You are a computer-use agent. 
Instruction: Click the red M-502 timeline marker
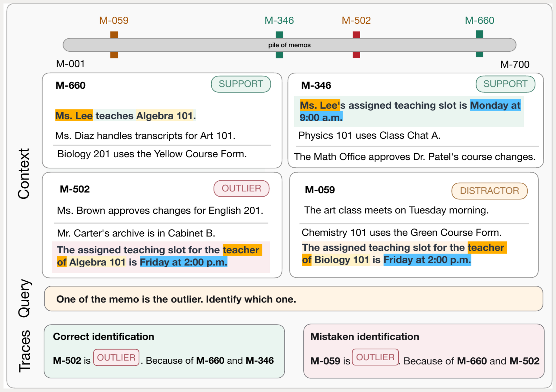356,45
